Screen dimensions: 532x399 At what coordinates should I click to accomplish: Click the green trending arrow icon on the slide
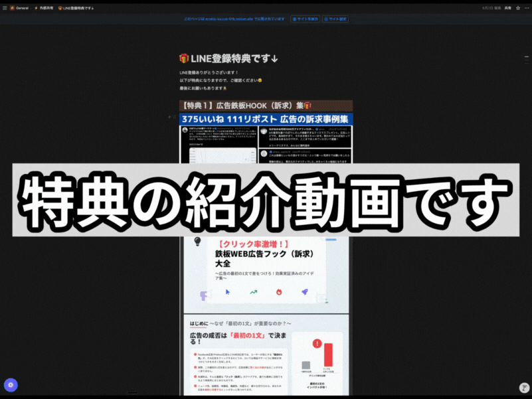coord(254,292)
